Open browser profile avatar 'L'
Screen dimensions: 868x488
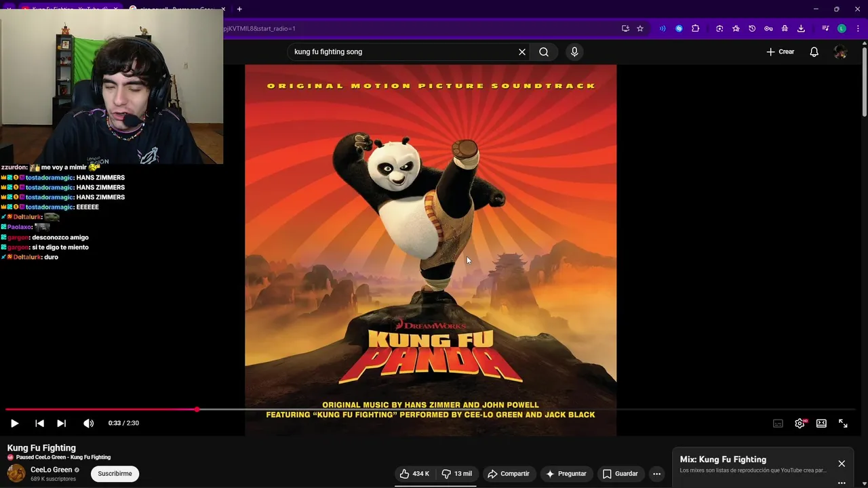[x=842, y=28]
